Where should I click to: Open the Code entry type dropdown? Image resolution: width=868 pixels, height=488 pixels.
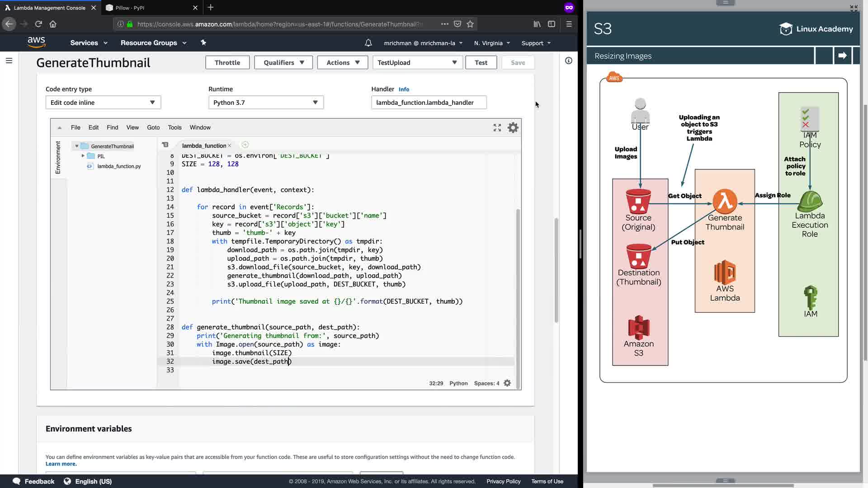click(103, 103)
